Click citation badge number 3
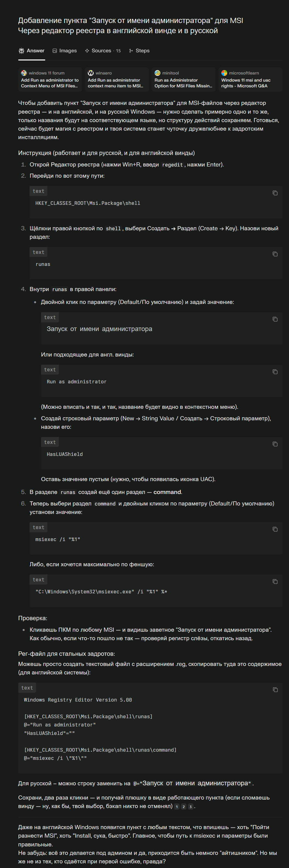Screen dimensions: 289x868 click(x=191, y=807)
